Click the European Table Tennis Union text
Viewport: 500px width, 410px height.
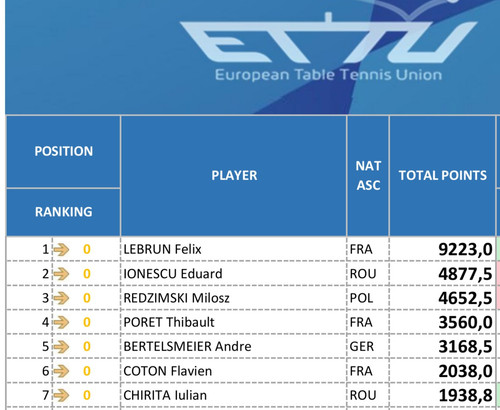pos(328,75)
